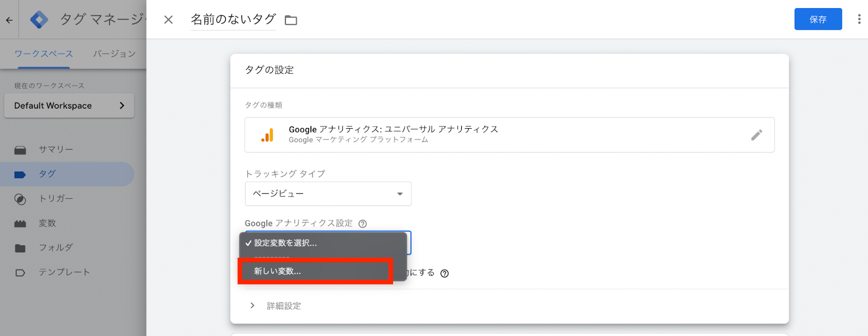The image size is (868, 336).
Task: Choose 設定変数を選択... in the dropdown list
Action: click(323, 243)
